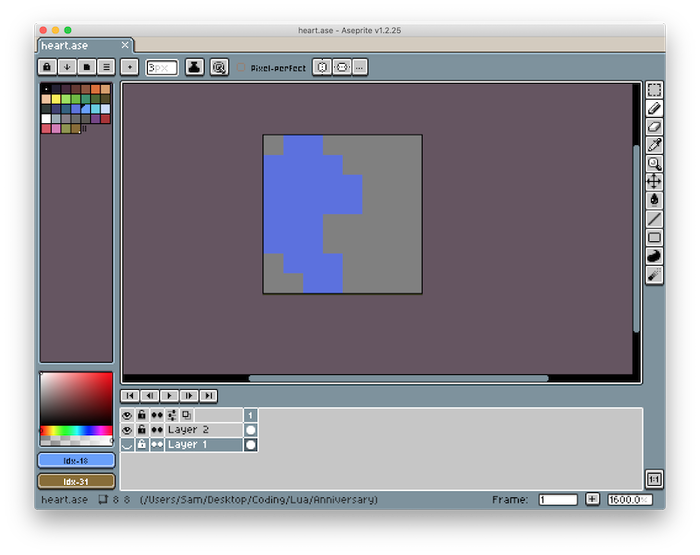Choose the Zoom magnifier tool

(654, 163)
